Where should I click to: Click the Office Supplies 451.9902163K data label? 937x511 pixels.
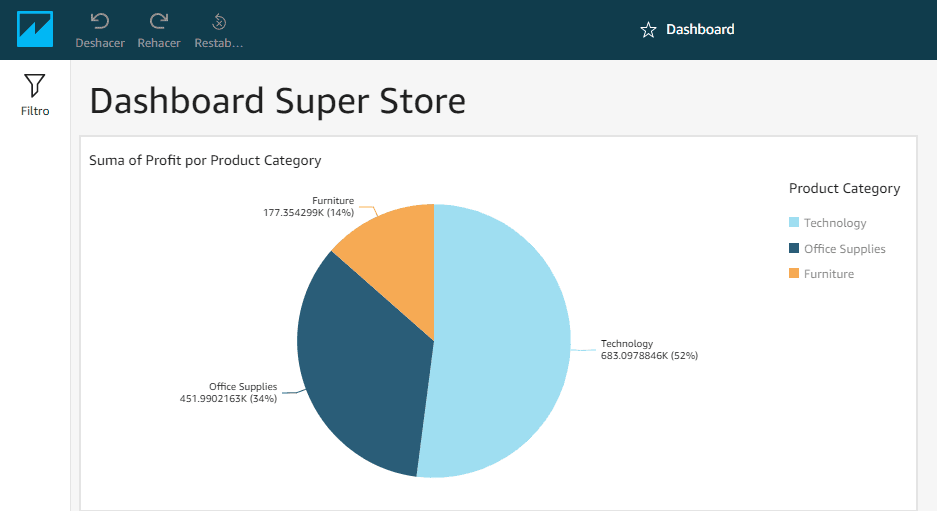pos(229,392)
